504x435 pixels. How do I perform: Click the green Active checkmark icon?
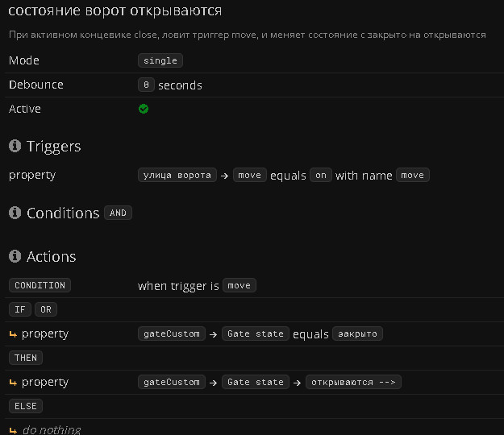[x=144, y=109]
